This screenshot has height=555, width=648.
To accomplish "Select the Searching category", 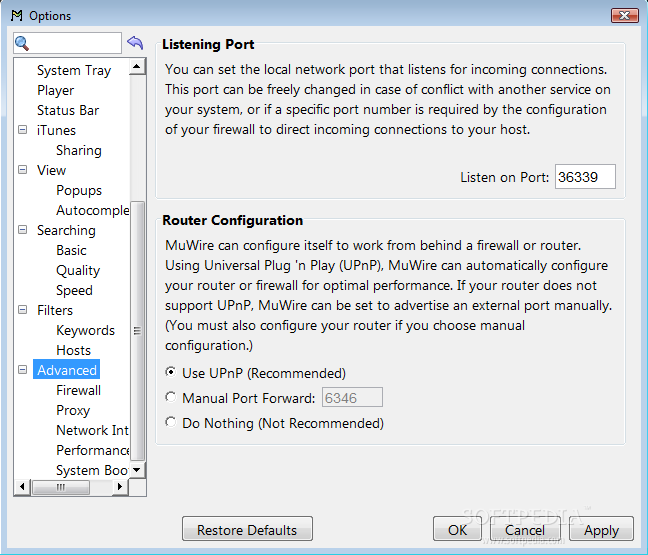I will (x=66, y=231).
